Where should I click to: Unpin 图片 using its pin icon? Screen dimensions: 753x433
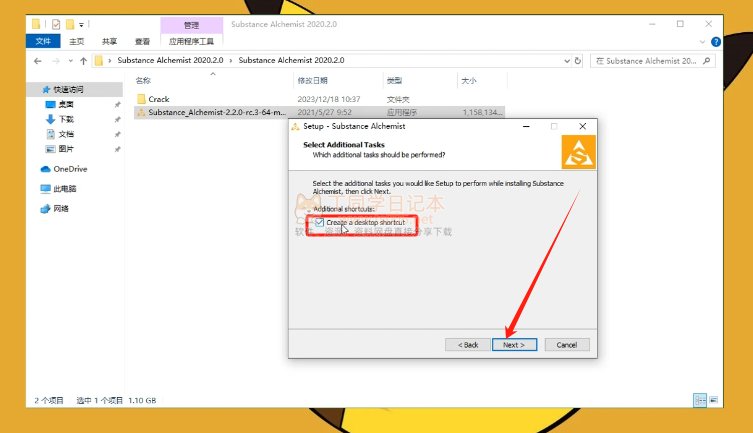[x=117, y=149]
